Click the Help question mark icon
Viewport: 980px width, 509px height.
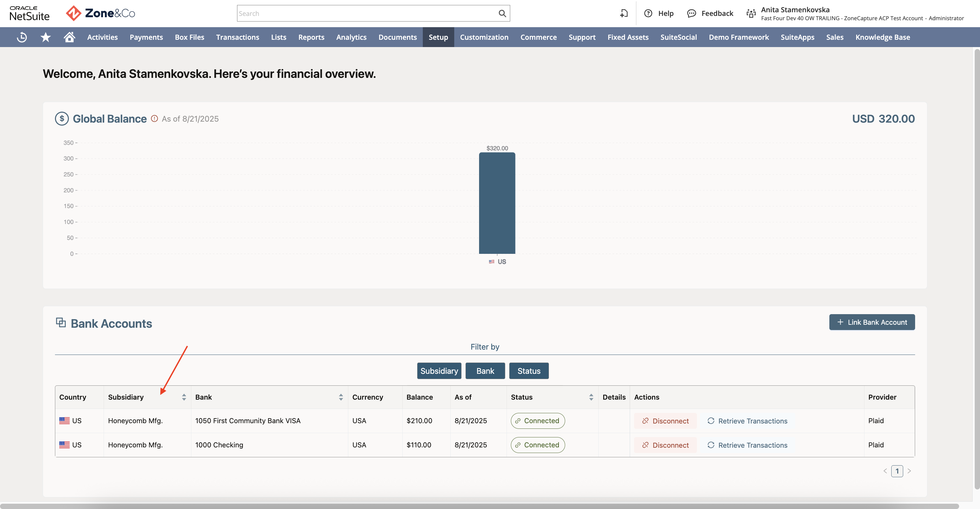tap(648, 13)
